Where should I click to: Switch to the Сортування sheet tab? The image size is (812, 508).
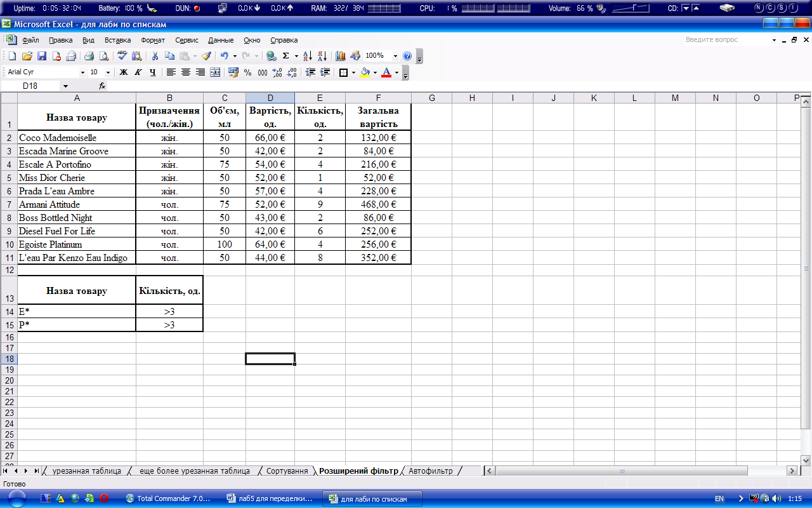[287, 471]
